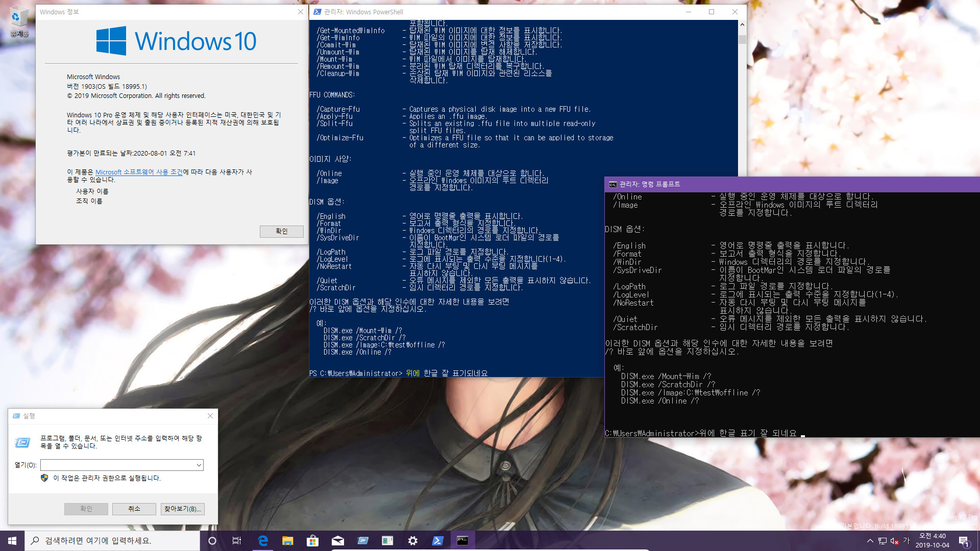Show hidden system tray icons
Image resolution: width=980 pixels, height=551 pixels.
tap(870, 541)
